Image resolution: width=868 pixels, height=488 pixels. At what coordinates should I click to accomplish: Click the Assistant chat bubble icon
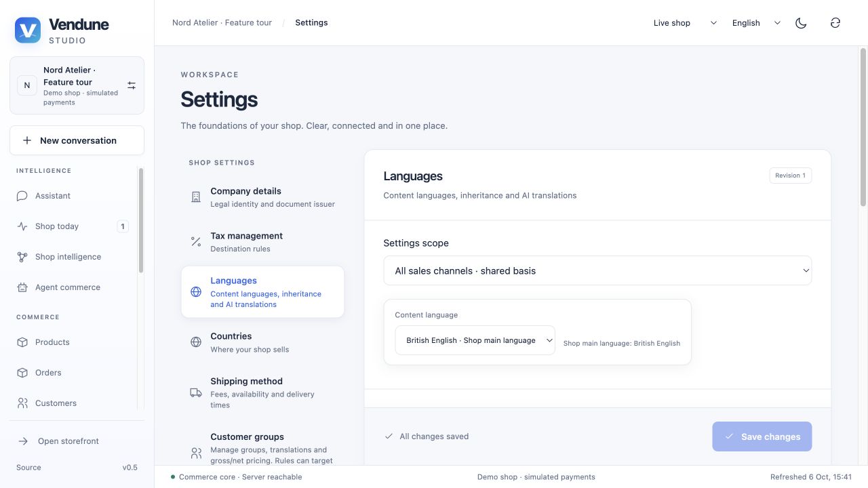(x=22, y=196)
